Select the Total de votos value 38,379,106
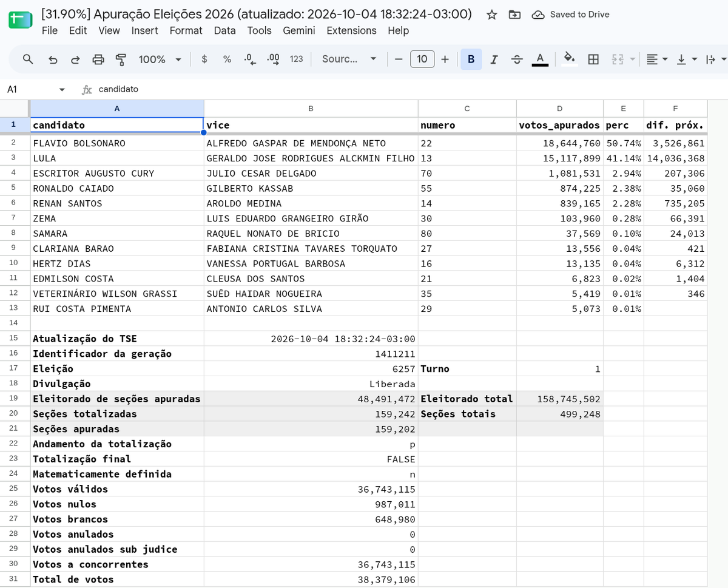This screenshot has height=588, width=728. tap(311, 579)
